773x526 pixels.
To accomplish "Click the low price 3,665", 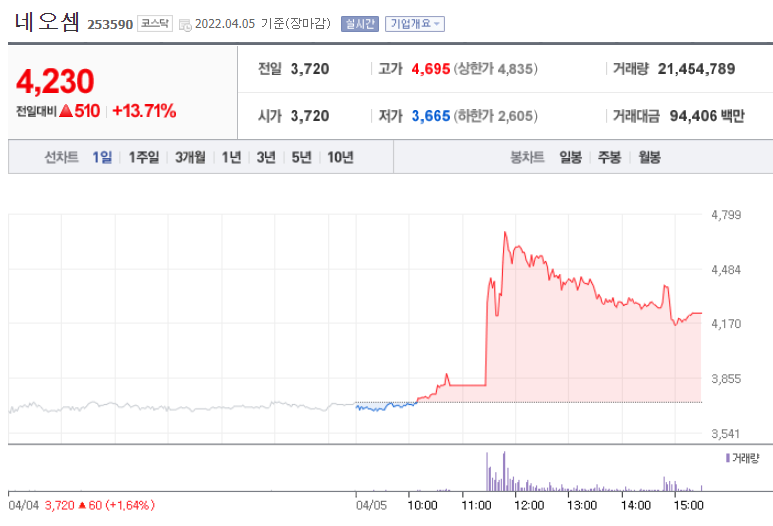I will [x=431, y=116].
